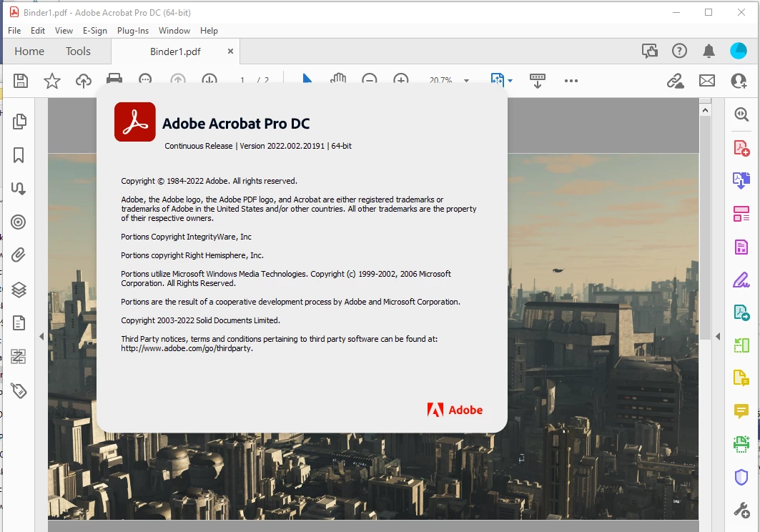Send file by email envelope icon
Viewport: 760px width, 532px height.
pyautogui.click(x=706, y=81)
